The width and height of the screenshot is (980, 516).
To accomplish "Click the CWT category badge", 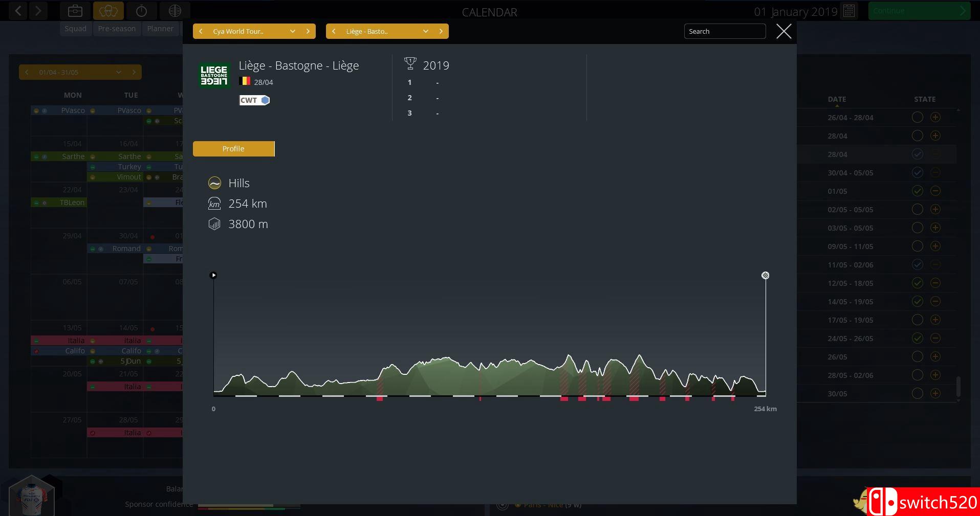I will click(x=254, y=100).
